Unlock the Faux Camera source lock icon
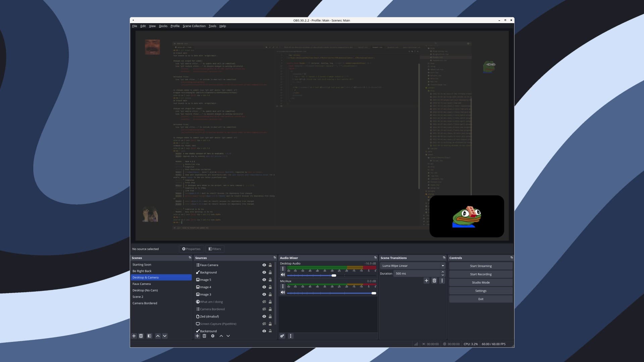644x362 pixels. [270, 265]
